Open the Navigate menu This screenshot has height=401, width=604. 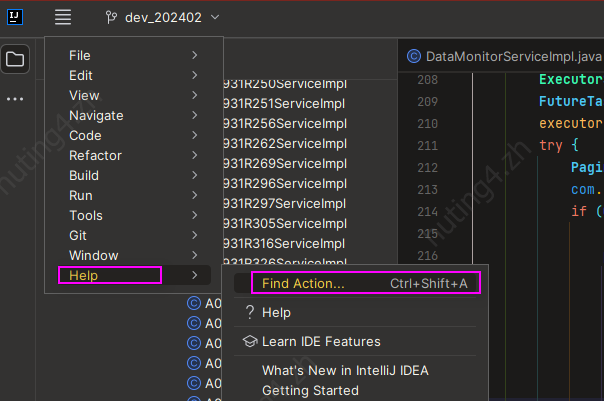pos(96,116)
